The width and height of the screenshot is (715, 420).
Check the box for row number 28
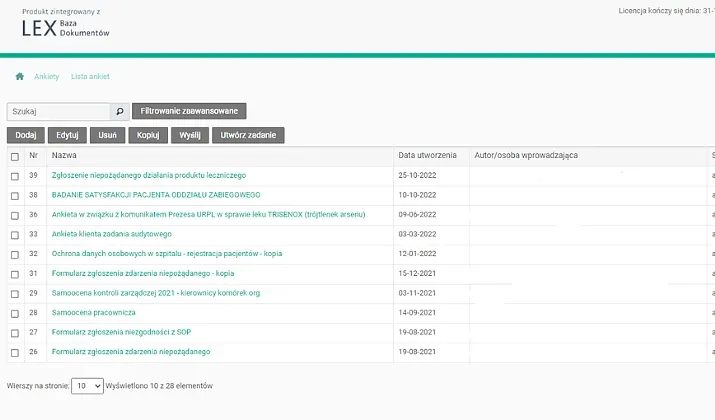pos(15,313)
